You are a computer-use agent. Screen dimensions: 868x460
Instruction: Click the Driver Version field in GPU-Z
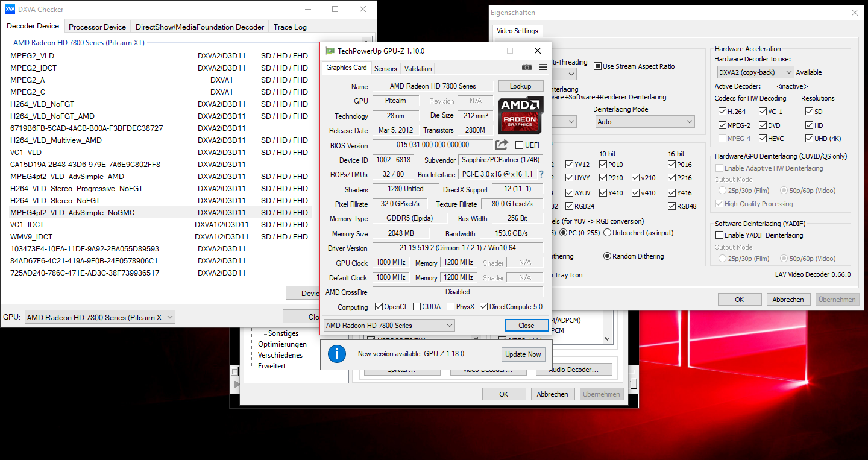[458, 248]
